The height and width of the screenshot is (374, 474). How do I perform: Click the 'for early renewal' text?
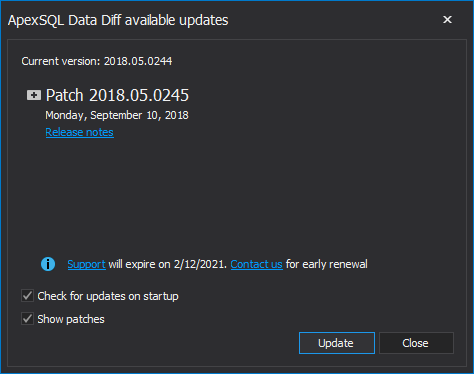point(327,264)
